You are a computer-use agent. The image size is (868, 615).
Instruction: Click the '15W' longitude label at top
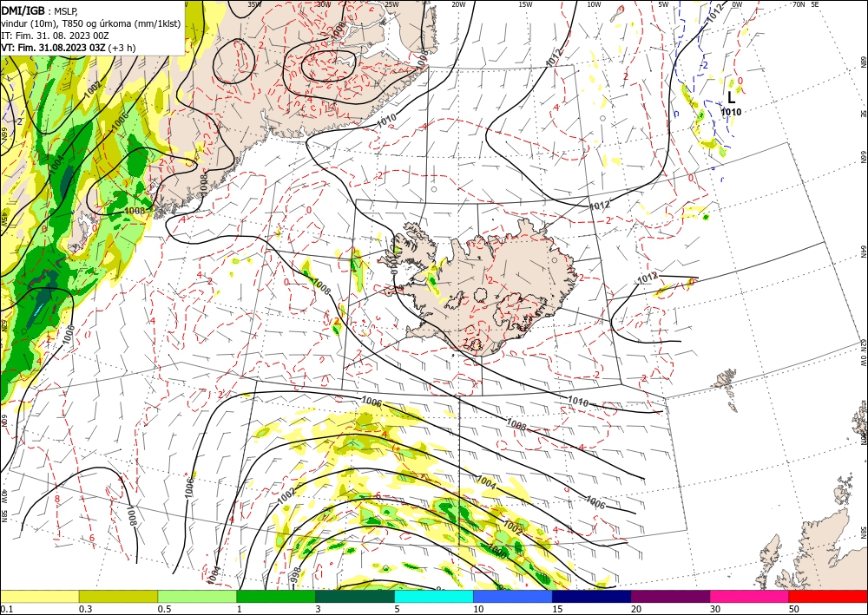point(526,4)
